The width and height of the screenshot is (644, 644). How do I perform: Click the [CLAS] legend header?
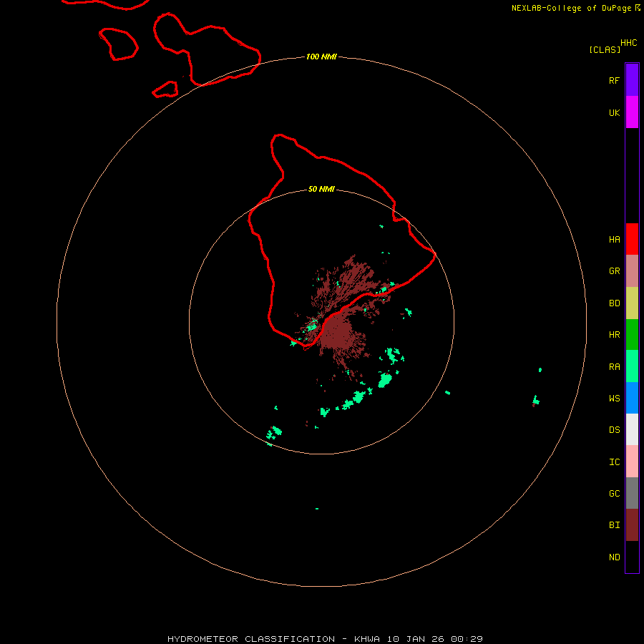coord(605,49)
